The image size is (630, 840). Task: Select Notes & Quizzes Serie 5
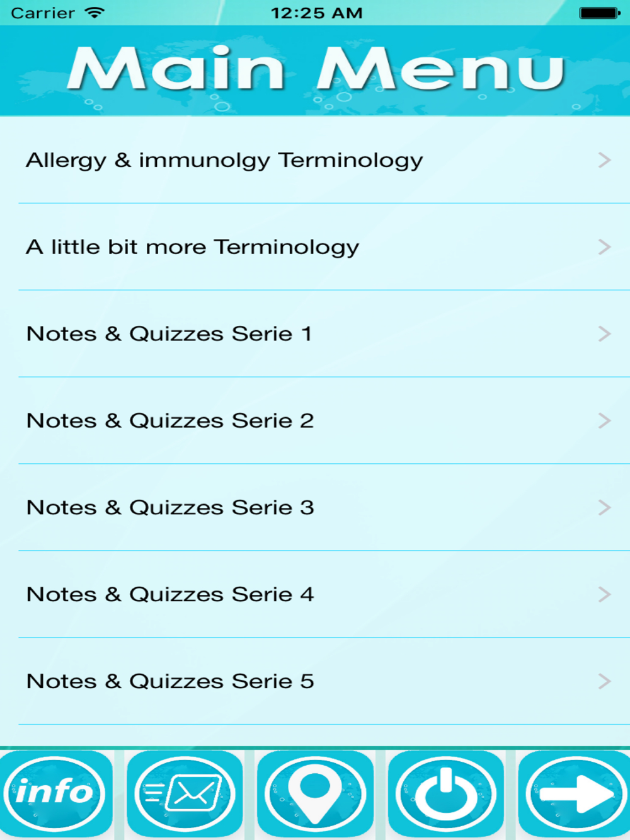[x=170, y=682]
